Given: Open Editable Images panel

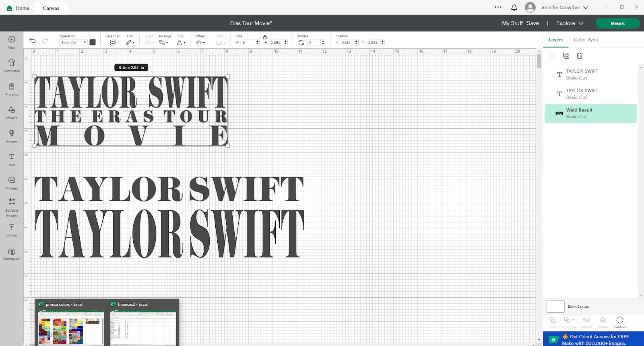Looking at the screenshot, I should (x=12, y=201).
